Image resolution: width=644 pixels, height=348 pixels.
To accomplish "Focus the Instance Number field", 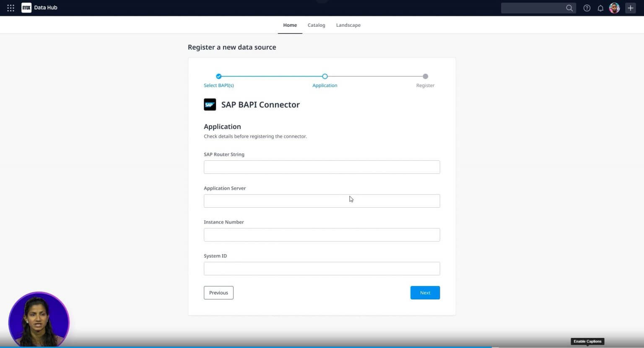I will point(322,235).
